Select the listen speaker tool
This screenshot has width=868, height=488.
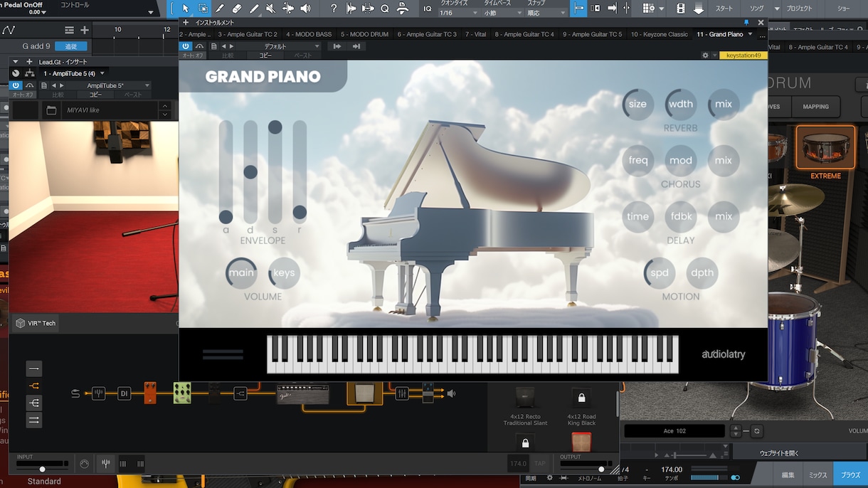point(305,9)
